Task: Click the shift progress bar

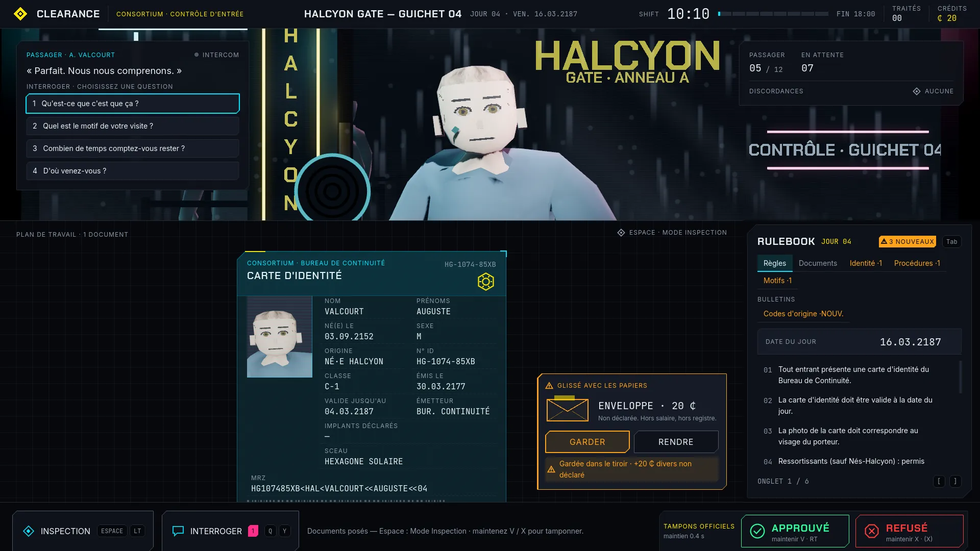Action: click(773, 14)
